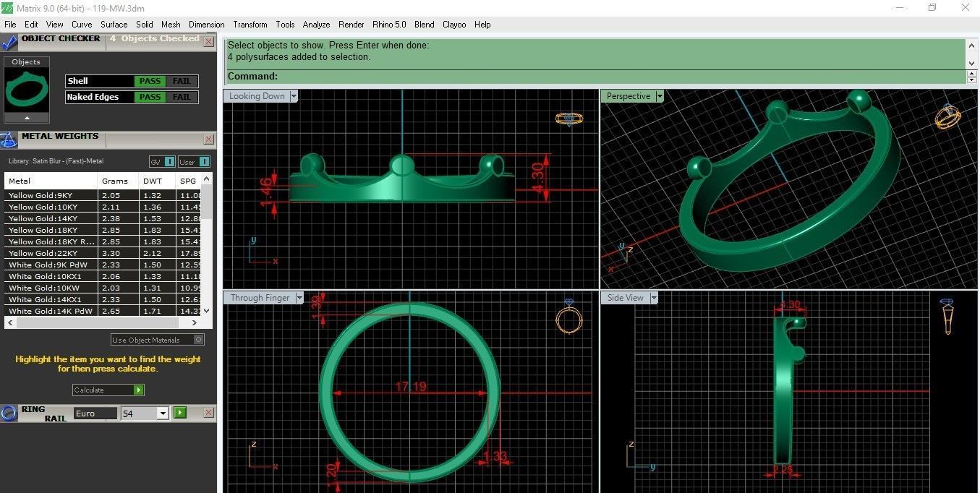Click the Side View viewport label
980x493 pixels.
(626, 298)
